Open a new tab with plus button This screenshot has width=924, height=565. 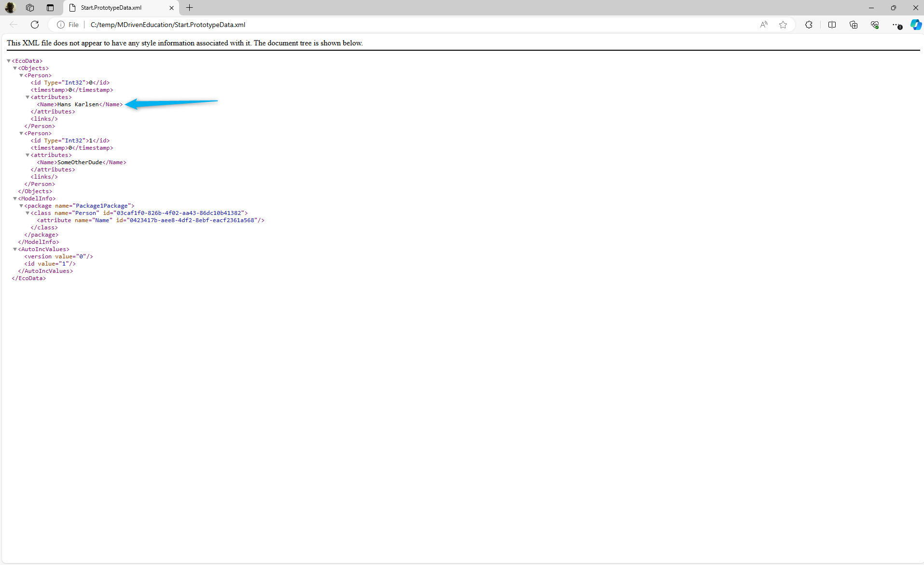point(190,8)
